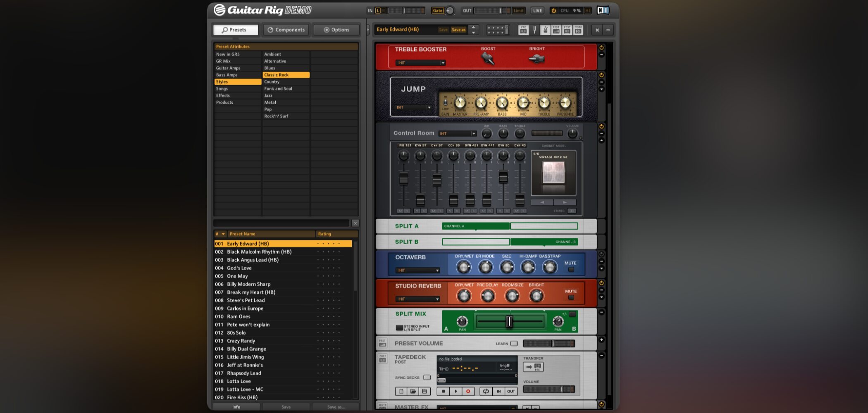Adjust the Split Mix A/B crossfader

(510, 321)
